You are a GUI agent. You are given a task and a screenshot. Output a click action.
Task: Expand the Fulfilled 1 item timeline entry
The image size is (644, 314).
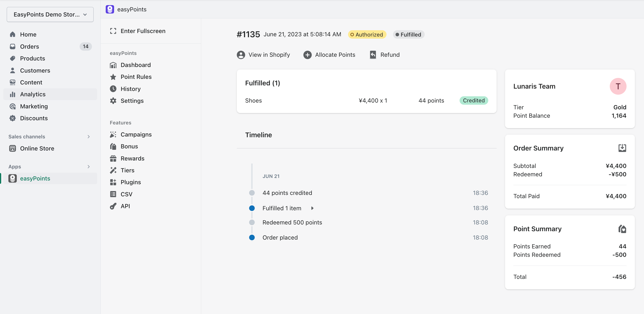click(312, 208)
